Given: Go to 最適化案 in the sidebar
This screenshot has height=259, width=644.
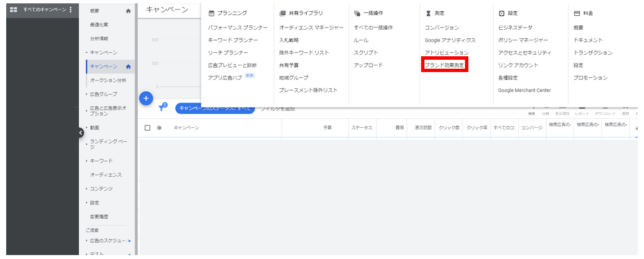Looking at the screenshot, I should [100, 25].
